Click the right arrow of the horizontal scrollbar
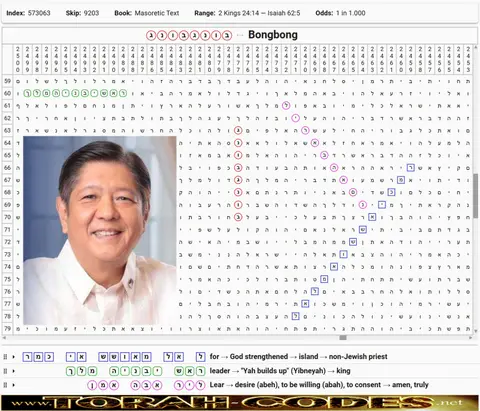Image resolution: width=480 pixels, height=411 pixels. click(x=470, y=338)
